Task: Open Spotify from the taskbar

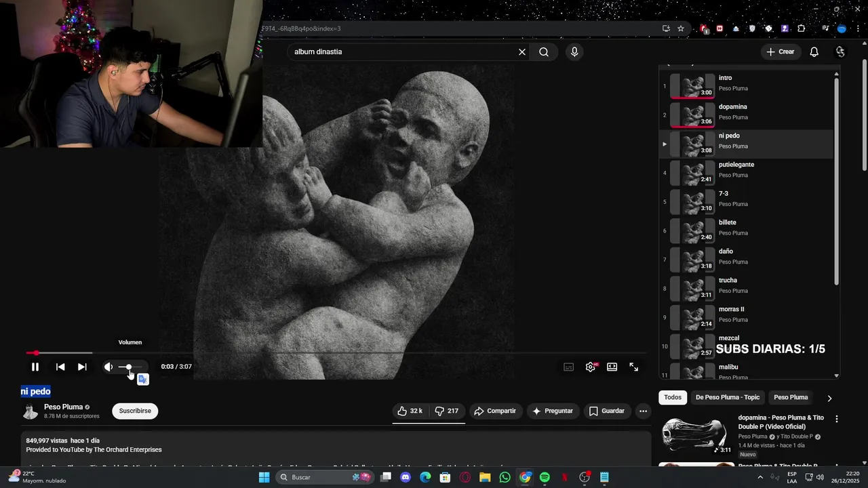Action: (545, 477)
